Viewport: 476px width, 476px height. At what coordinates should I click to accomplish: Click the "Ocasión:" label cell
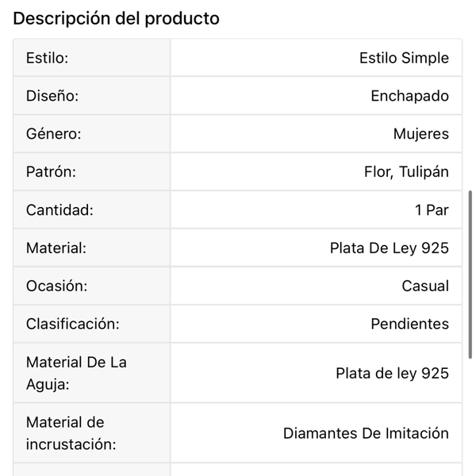(x=56, y=286)
